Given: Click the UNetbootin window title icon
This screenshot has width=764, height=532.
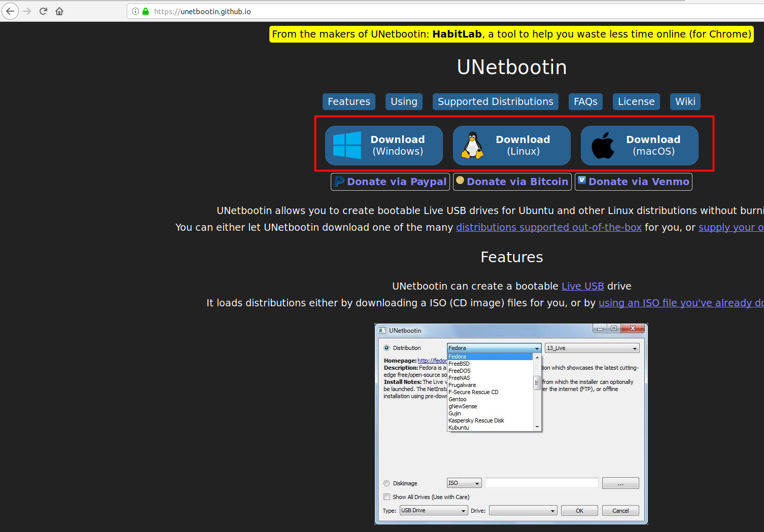Looking at the screenshot, I should point(382,331).
